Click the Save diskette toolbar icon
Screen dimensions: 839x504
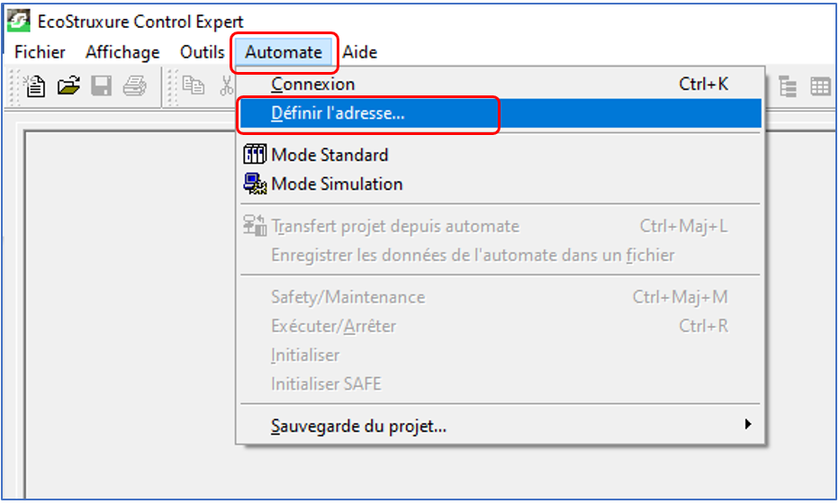101,85
